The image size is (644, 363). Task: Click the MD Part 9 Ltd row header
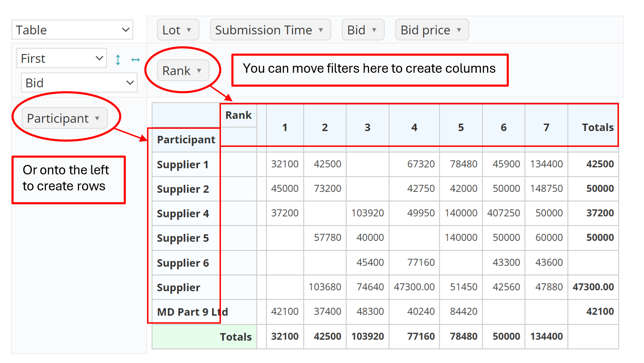[192, 312]
